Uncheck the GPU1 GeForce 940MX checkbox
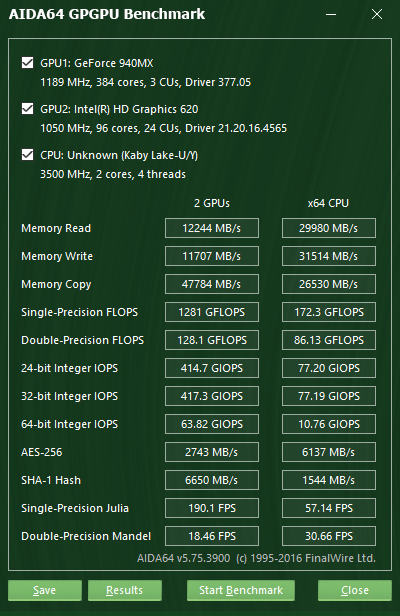This screenshot has width=400, height=616. tap(27, 63)
